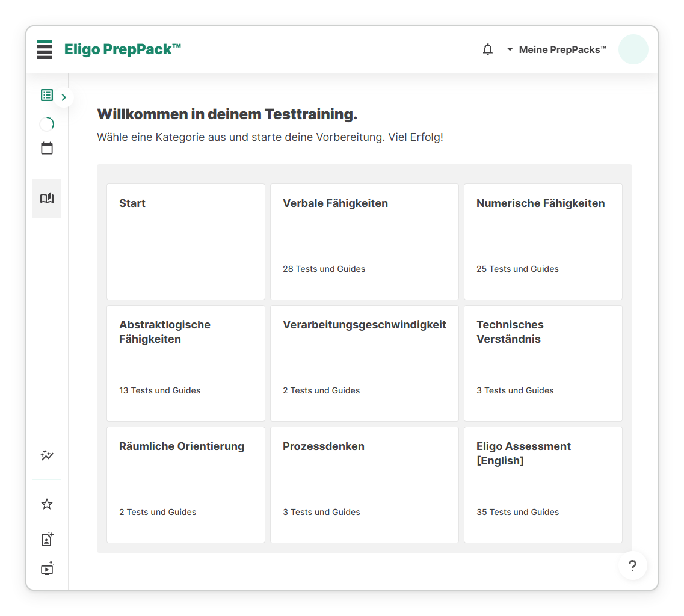The height and width of the screenshot is (616, 684).
Task: Click the list overview sidebar icon
Action: [47, 95]
